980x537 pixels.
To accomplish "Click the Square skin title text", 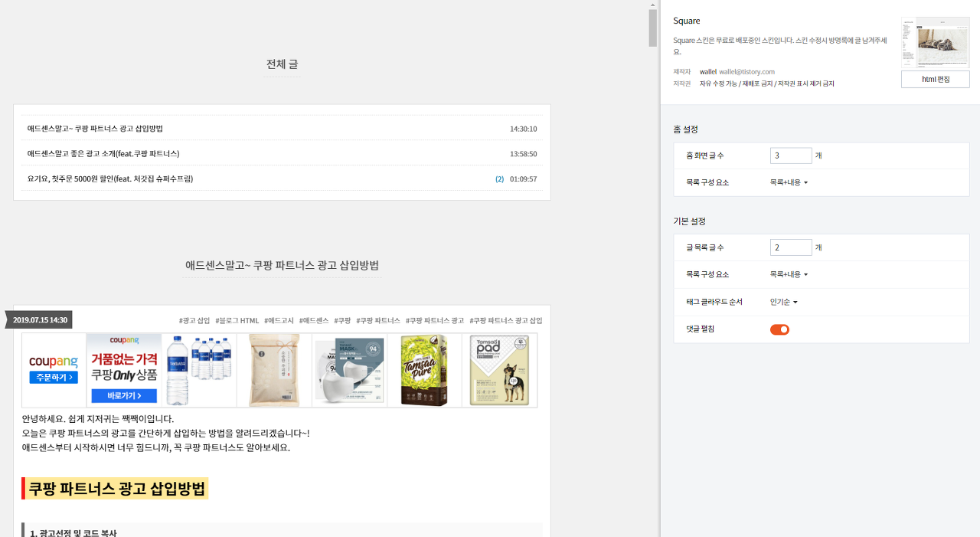I will [687, 21].
